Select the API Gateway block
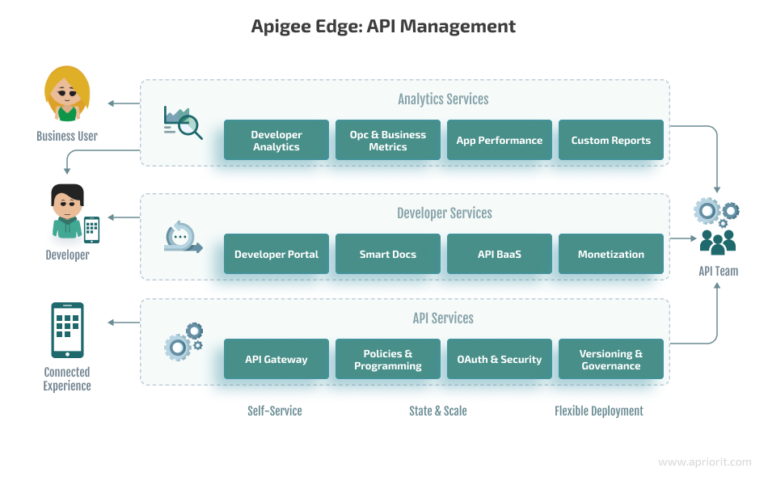 coord(276,359)
